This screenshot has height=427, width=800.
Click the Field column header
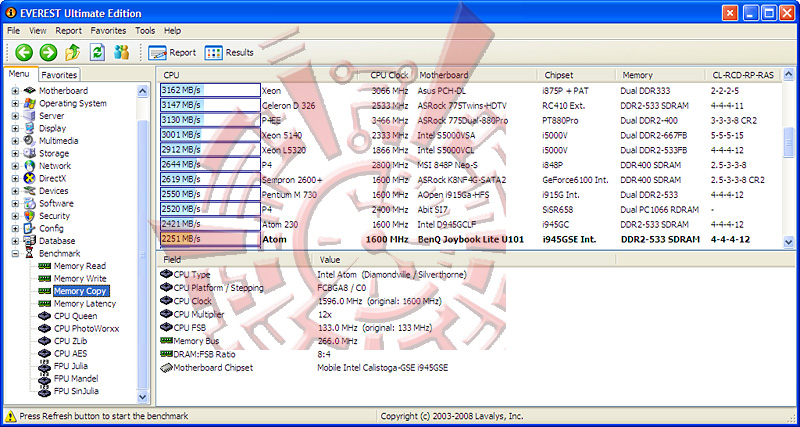172,260
